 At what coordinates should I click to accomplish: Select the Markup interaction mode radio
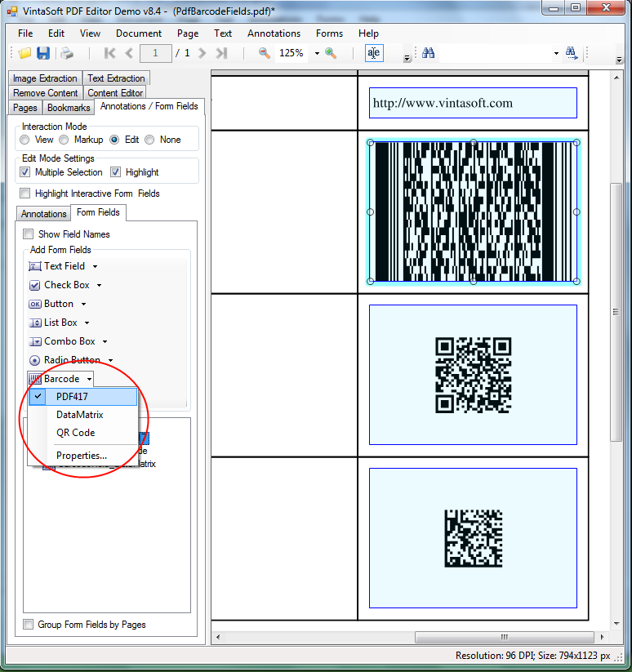click(x=64, y=140)
